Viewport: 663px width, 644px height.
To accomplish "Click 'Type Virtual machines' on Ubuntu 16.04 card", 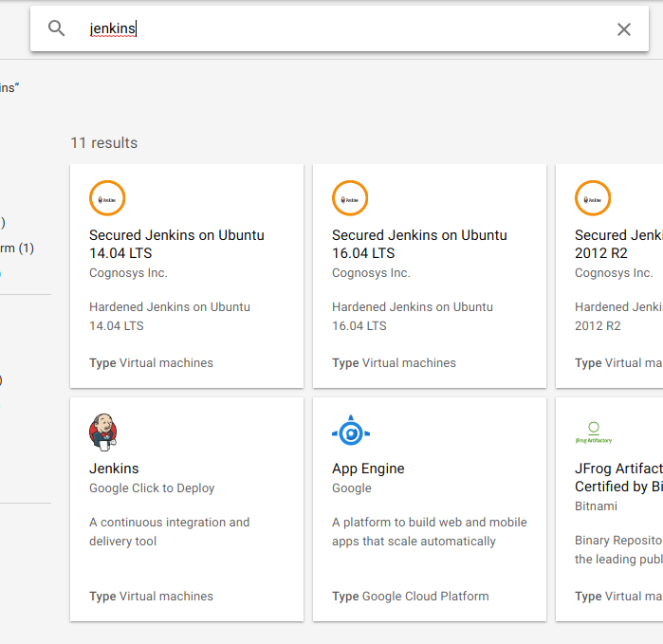I will (x=394, y=363).
